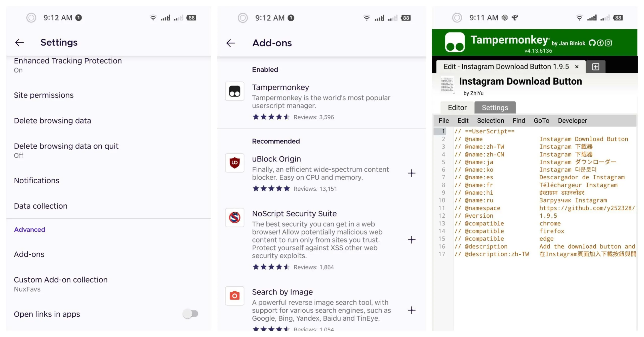Open the GoTo menu
Screen dimensions: 644x337
[541, 121]
